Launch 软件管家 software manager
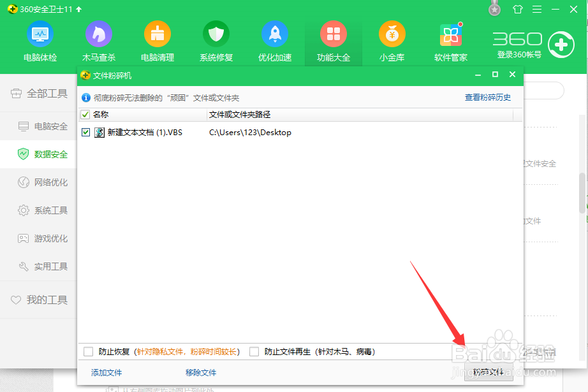 [x=450, y=40]
